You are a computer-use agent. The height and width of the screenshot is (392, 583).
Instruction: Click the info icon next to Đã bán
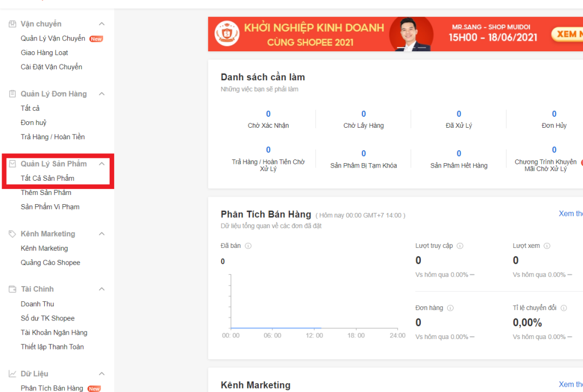click(x=248, y=246)
